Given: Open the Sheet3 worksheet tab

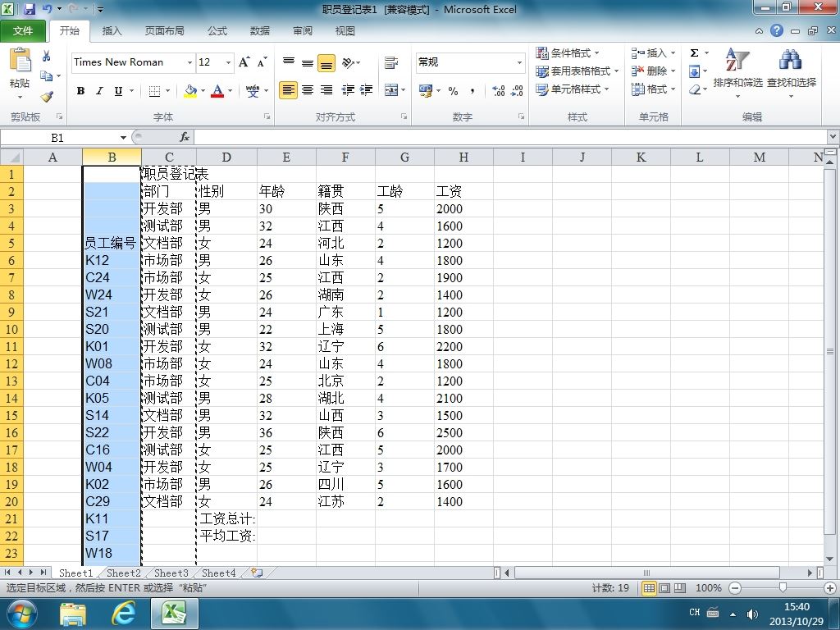Looking at the screenshot, I should pyautogui.click(x=171, y=573).
